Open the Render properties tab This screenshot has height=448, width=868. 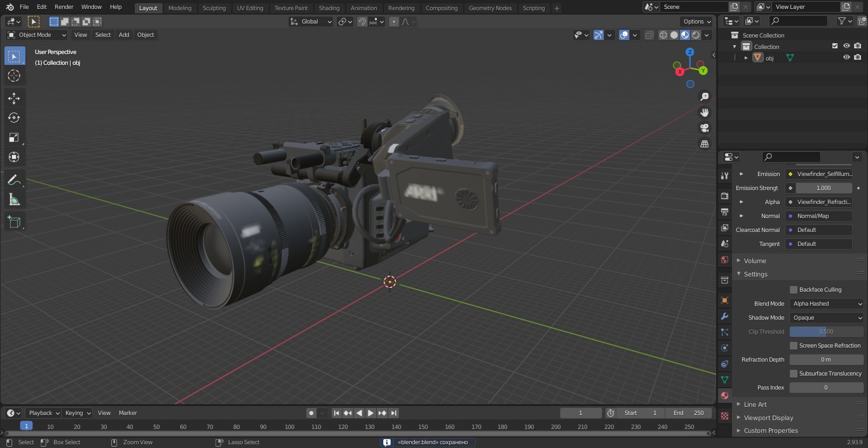click(x=724, y=196)
